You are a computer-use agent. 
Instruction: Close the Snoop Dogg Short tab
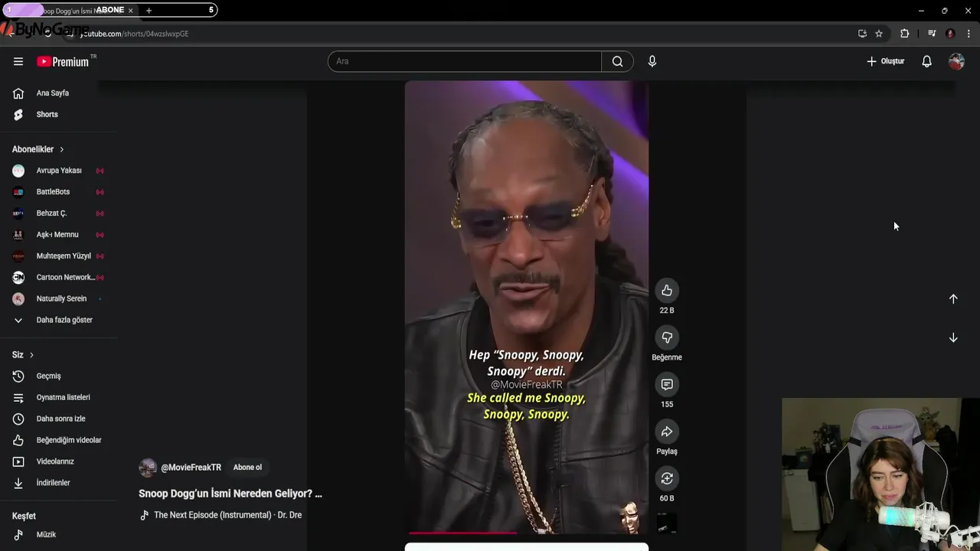pyautogui.click(x=130, y=10)
